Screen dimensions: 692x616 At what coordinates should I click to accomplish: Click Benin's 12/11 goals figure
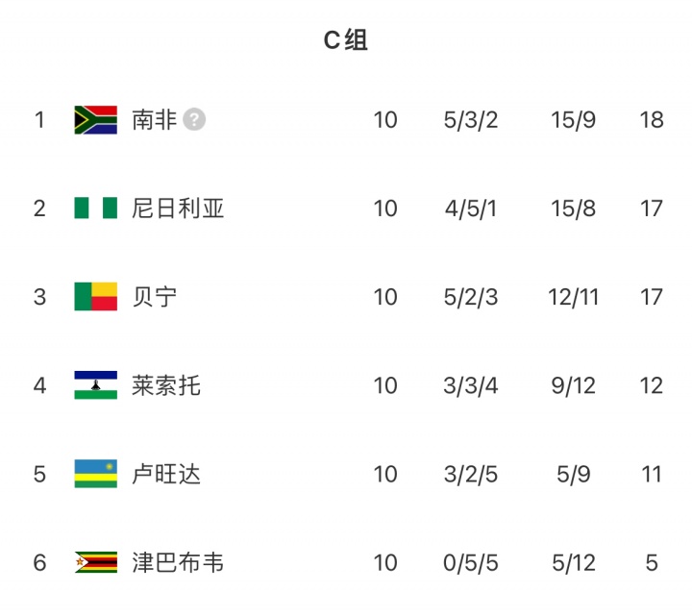click(x=574, y=297)
